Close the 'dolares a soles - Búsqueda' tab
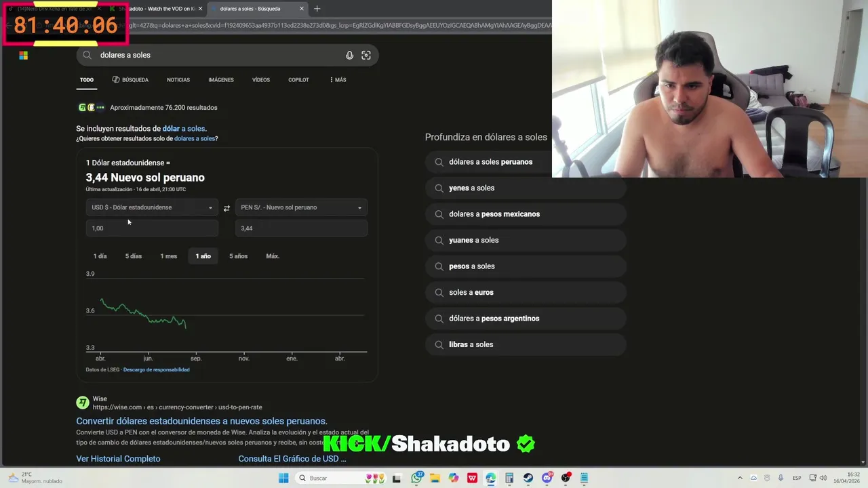Screen dimensions: 868x488 click(302, 9)
